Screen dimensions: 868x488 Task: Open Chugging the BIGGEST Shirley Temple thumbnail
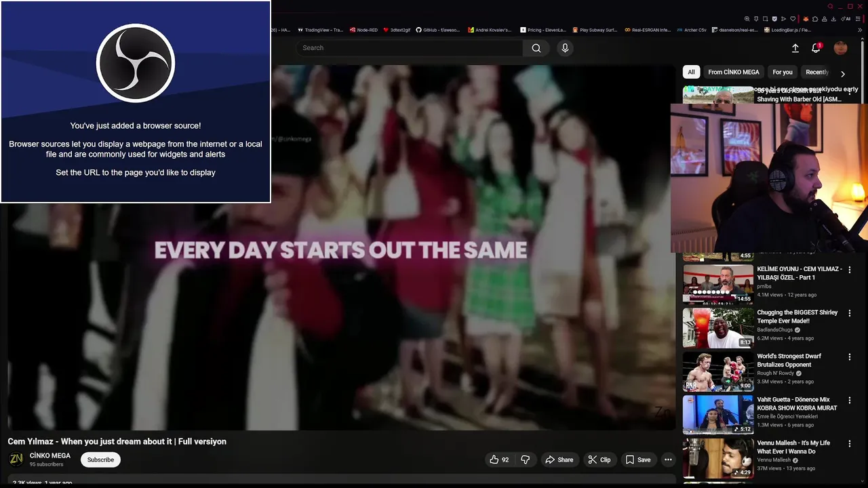[x=718, y=327]
